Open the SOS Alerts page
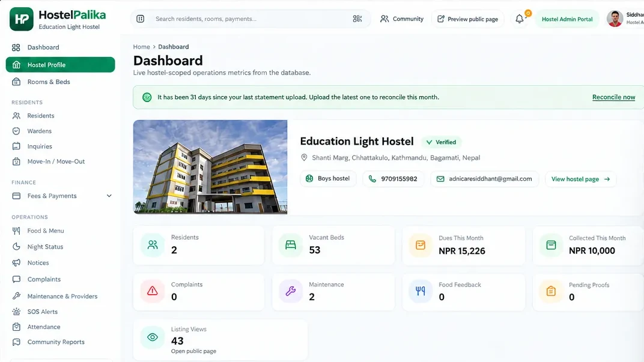Viewport: 644px width, 362px height. pos(60,312)
